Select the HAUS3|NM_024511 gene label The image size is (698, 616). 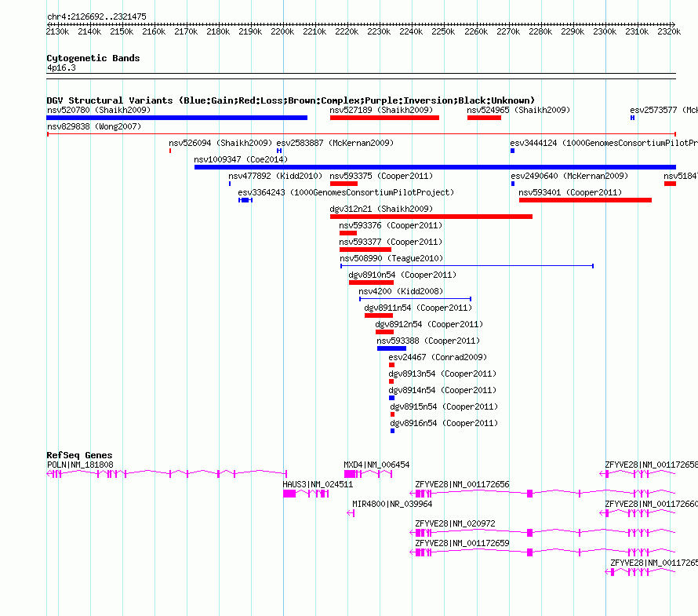click(x=318, y=484)
